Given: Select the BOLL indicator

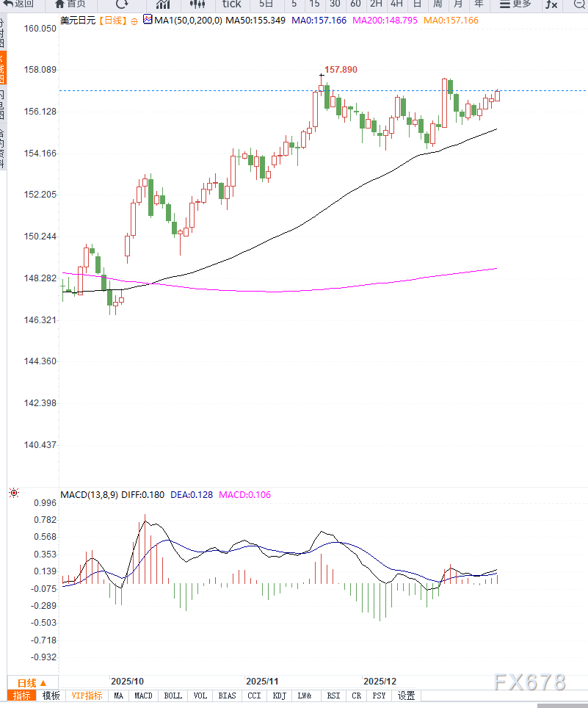Looking at the screenshot, I should tap(173, 696).
